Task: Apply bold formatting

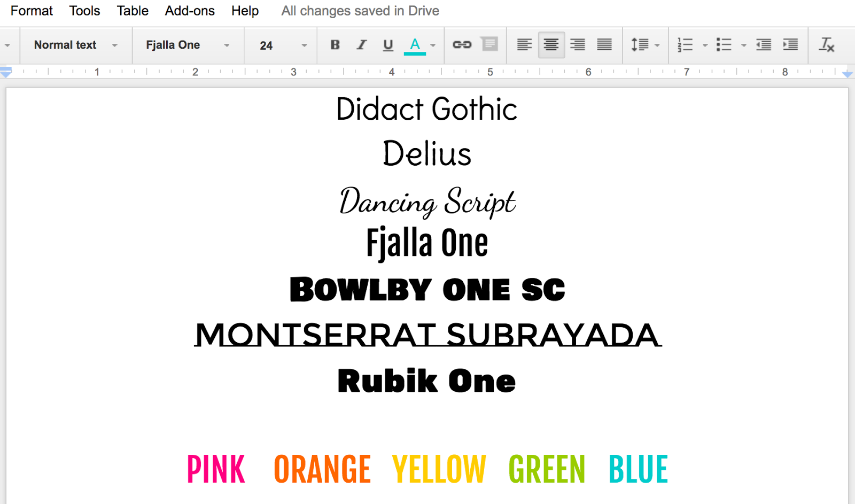Action: [335, 45]
